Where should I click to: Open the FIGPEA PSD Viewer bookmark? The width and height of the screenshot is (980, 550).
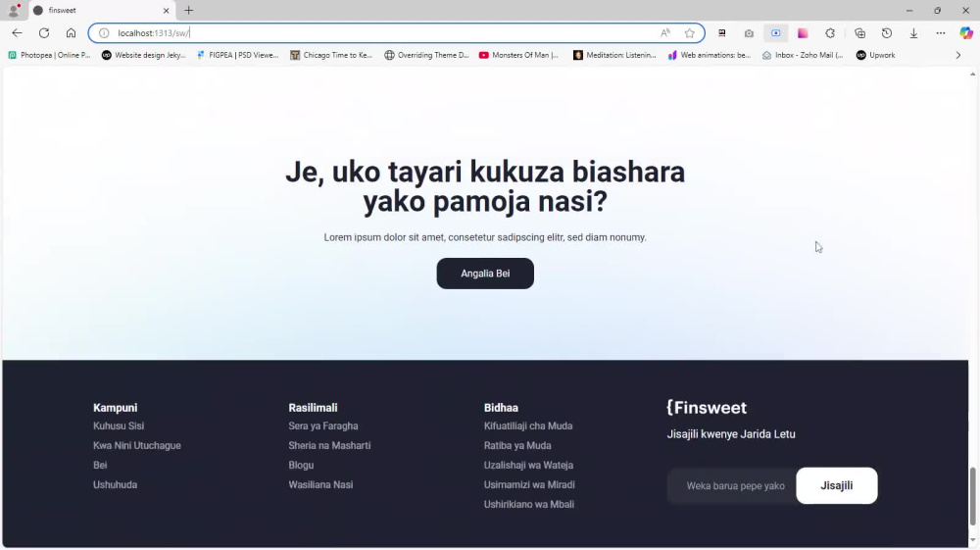[x=237, y=55]
